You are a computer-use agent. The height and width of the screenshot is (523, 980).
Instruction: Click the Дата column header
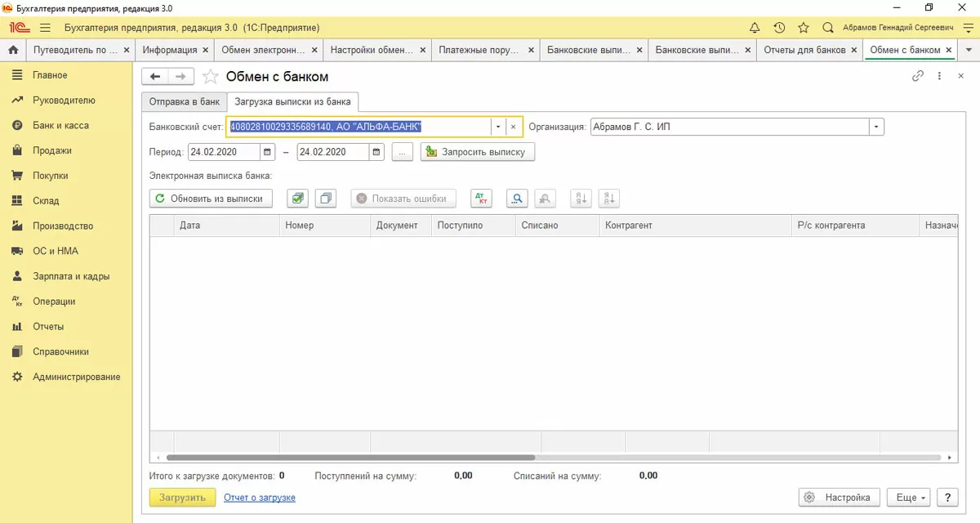coord(227,225)
